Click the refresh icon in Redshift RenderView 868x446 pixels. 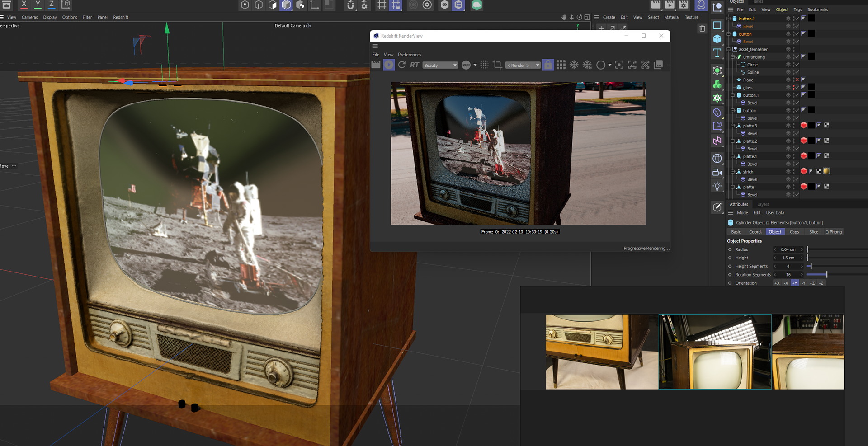click(x=402, y=65)
